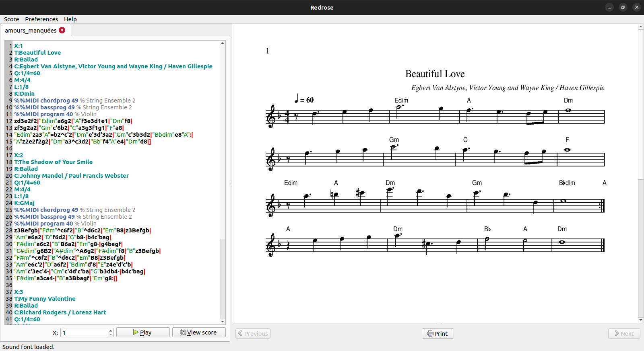Screen dimensions: 644x351
Task: Go to the Next score page
Action: (624, 334)
